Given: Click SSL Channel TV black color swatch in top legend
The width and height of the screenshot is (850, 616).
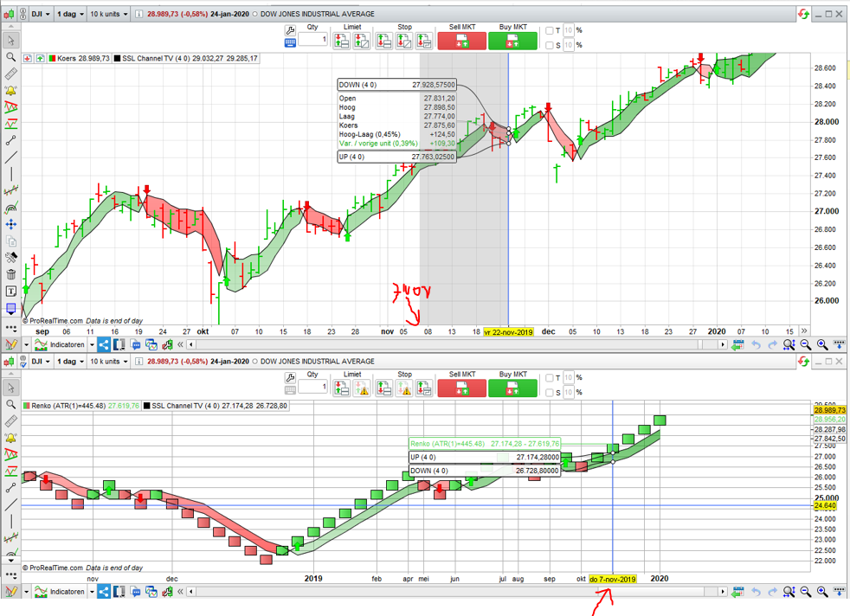Looking at the screenshot, I should (117, 59).
